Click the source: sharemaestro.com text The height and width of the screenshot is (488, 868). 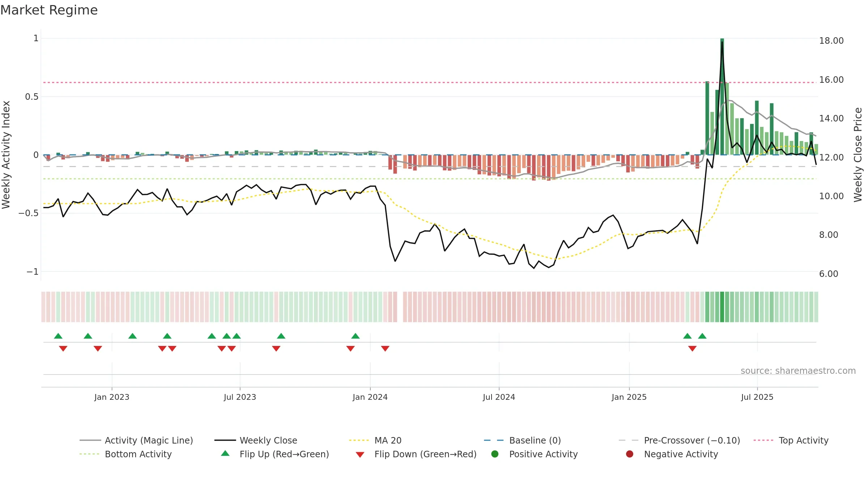(798, 371)
